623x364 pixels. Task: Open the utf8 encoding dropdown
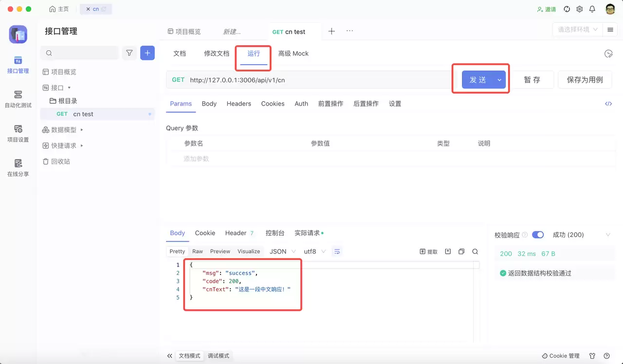pos(314,252)
